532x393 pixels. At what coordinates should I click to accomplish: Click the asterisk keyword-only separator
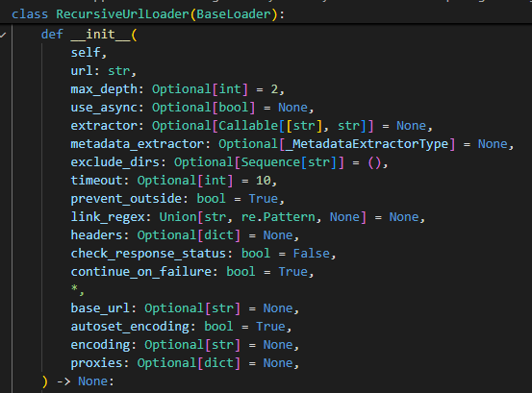click(74, 288)
